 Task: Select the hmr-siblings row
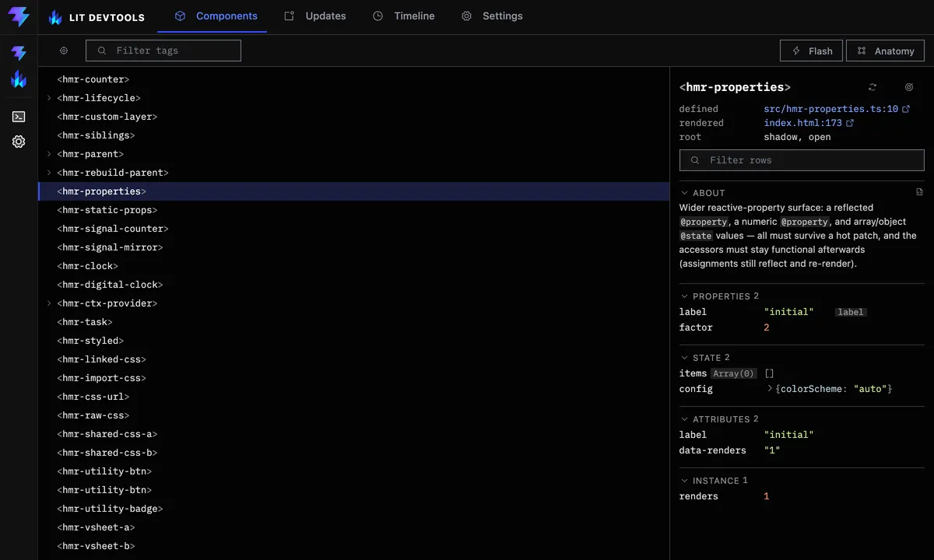click(x=354, y=135)
